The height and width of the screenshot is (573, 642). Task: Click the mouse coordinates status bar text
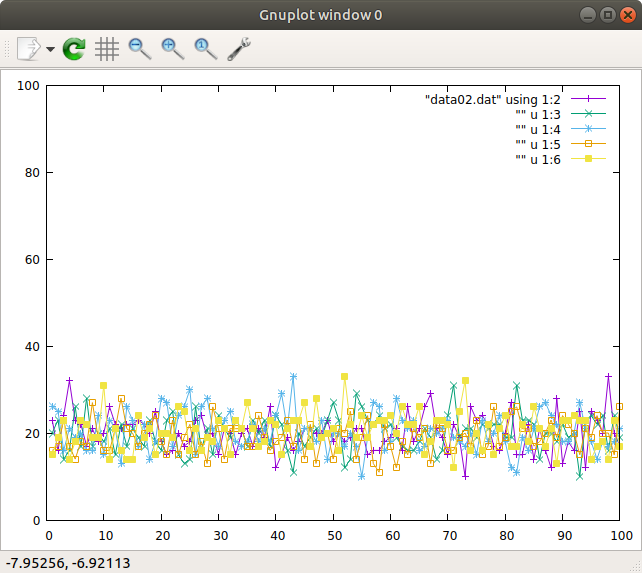(x=68, y=563)
